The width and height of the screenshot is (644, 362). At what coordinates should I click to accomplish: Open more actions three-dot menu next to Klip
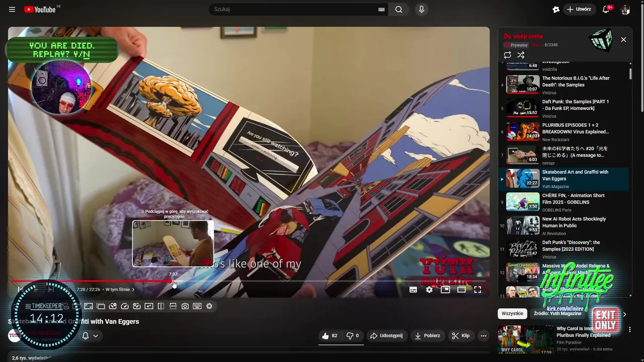484,336
